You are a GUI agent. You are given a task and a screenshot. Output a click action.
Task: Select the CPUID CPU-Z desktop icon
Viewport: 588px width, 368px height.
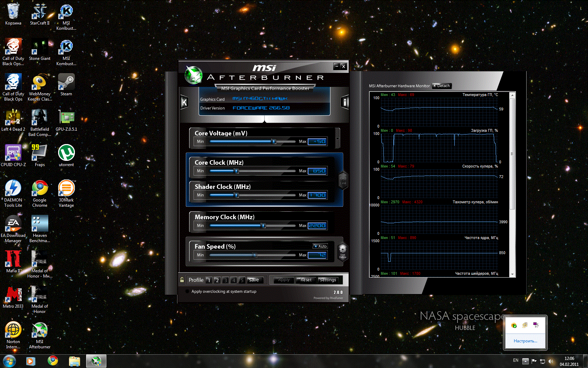click(13, 156)
